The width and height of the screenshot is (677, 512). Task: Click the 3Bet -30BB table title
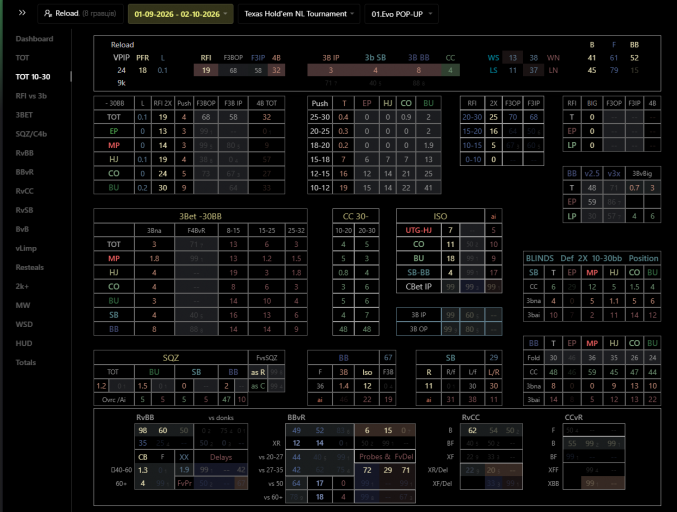click(x=200, y=216)
